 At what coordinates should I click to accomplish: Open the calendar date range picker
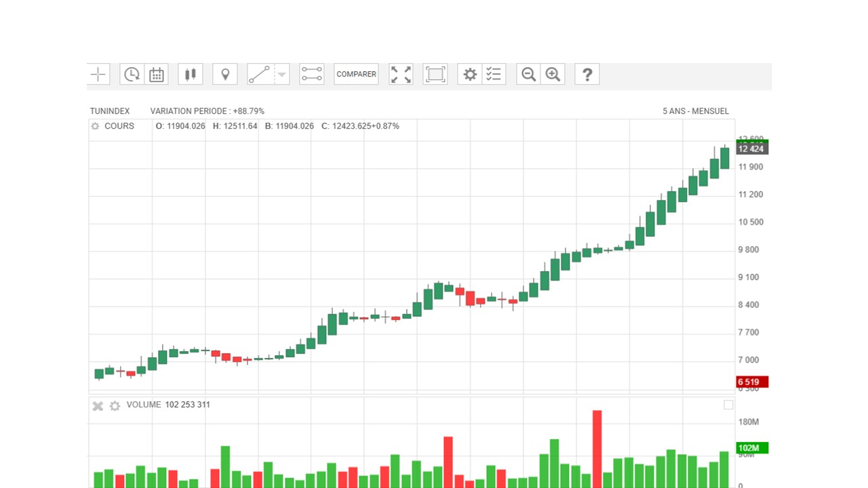[157, 75]
